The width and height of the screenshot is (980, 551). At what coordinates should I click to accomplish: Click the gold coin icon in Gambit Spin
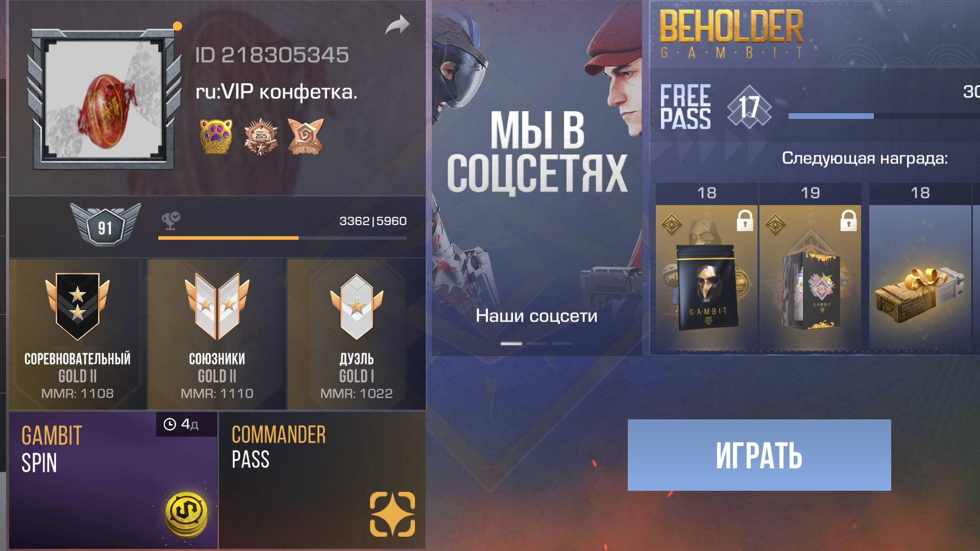point(187,514)
